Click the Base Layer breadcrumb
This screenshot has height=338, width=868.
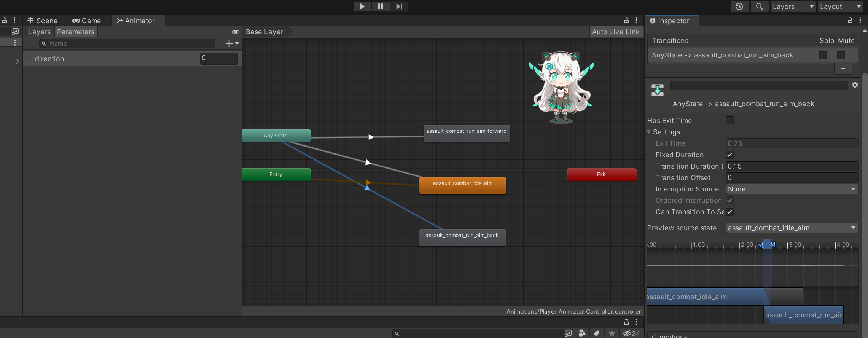pos(265,32)
